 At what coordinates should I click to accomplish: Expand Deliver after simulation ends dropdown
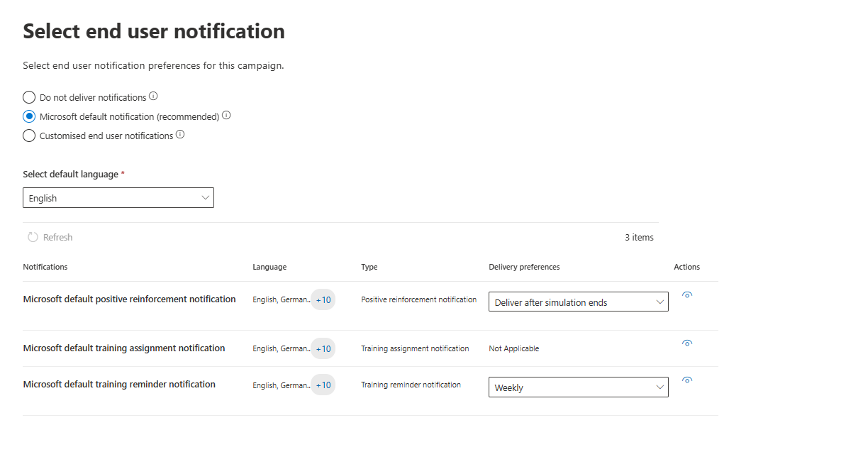[x=578, y=302]
